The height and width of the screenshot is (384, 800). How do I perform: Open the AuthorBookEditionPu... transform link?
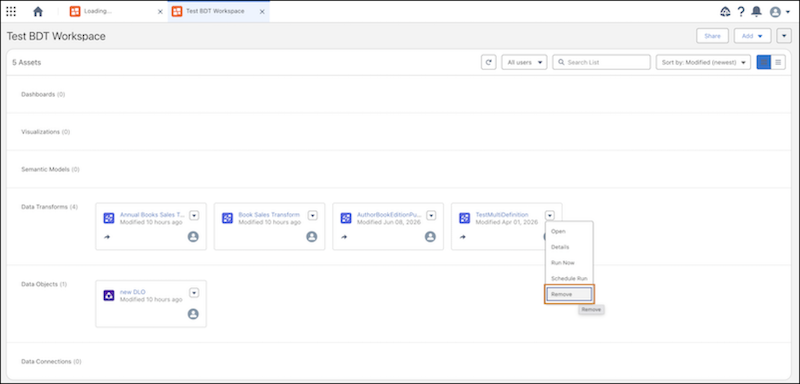390,215
